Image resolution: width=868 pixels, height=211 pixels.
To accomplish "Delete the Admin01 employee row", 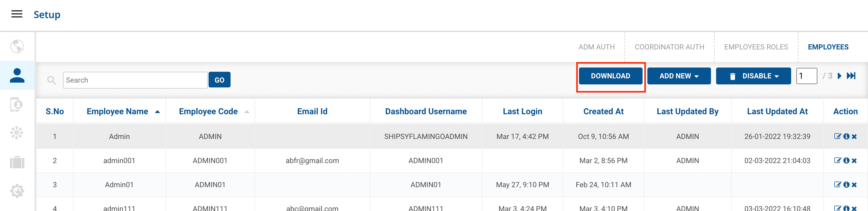I will tap(854, 185).
